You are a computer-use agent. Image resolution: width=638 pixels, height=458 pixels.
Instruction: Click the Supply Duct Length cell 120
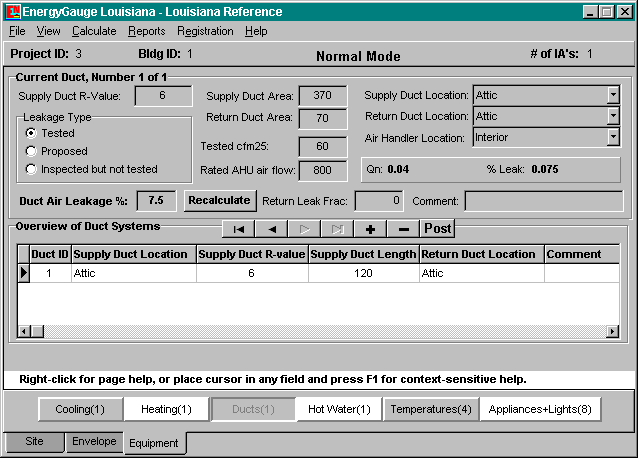[364, 273]
